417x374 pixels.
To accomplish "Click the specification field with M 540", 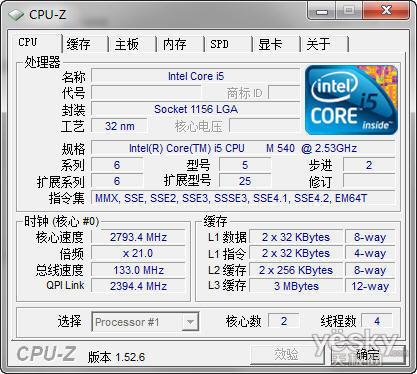I will click(243, 148).
